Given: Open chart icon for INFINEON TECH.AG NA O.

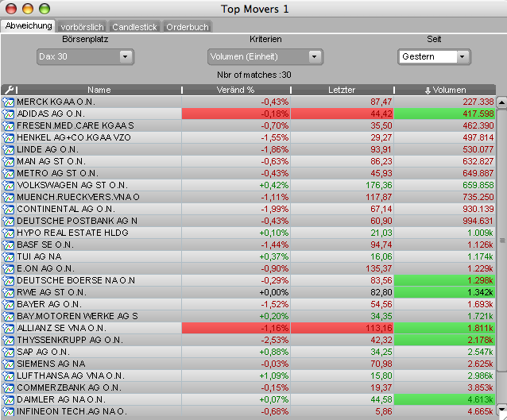Looking at the screenshot, I should click(x=9, y=412).
